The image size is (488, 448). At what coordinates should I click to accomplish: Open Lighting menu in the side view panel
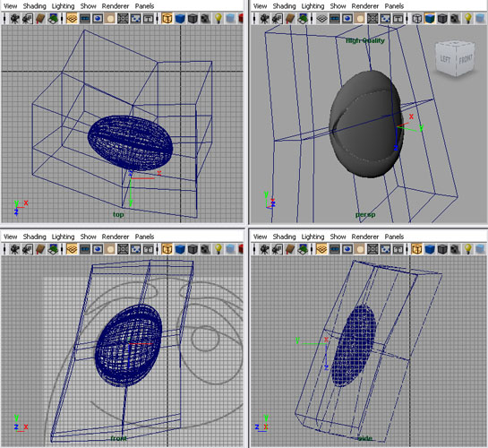312,237
